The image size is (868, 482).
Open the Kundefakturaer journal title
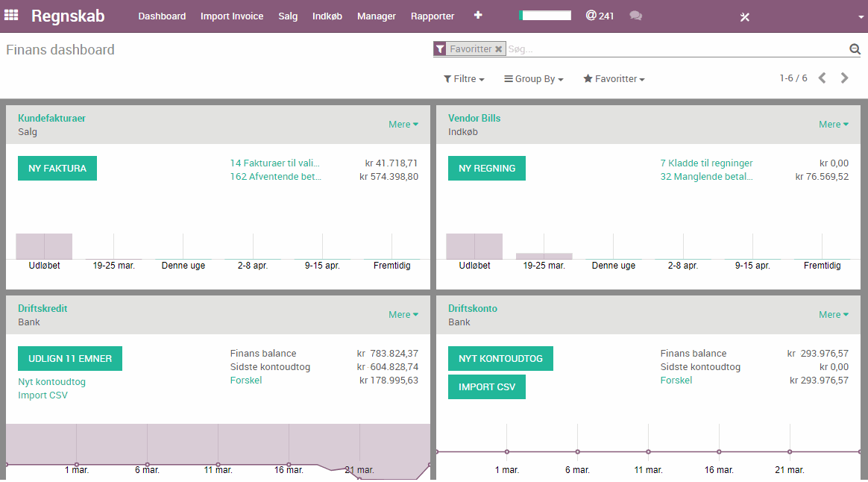(x=51, y=118)
